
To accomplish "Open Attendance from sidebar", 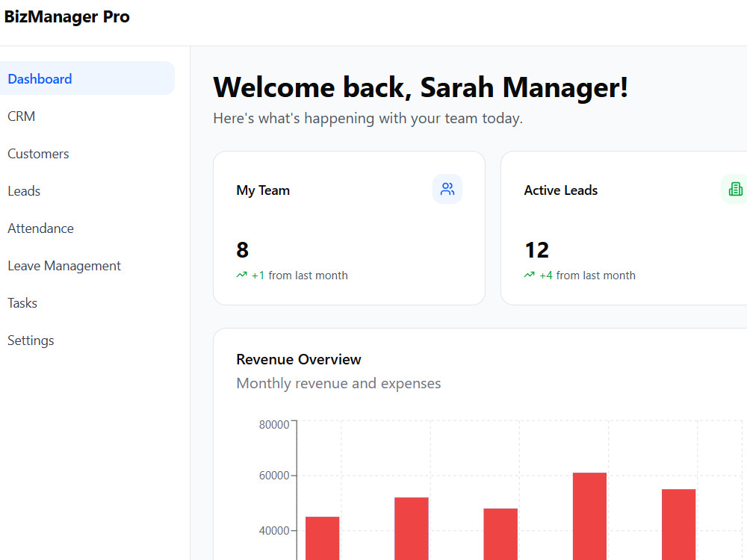I will click(x=40, y=228).
